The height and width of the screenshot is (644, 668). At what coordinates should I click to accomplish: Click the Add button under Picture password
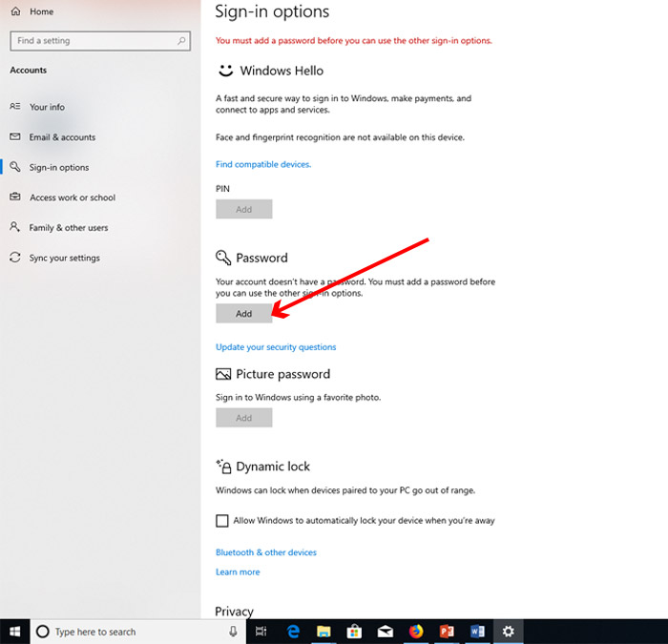tap(244, 418)
